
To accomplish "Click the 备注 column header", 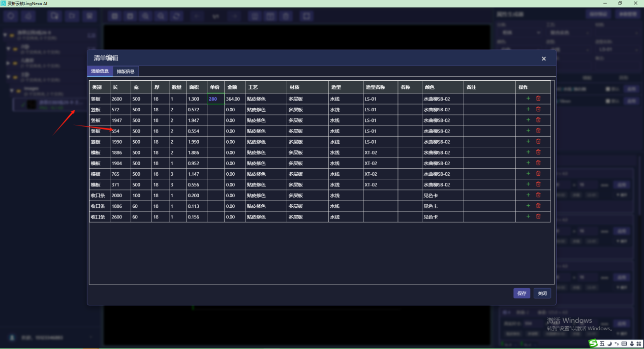I will click(x=490, y=87).
